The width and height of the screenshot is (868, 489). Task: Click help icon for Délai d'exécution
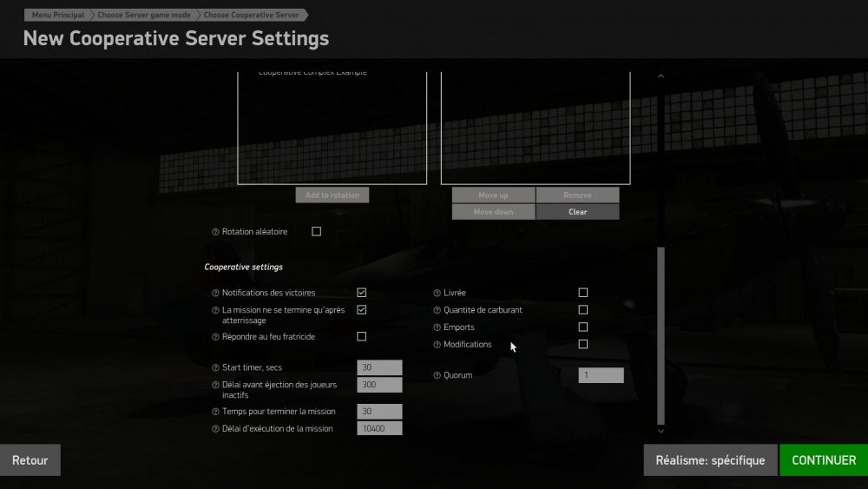[x=215, y=429]
